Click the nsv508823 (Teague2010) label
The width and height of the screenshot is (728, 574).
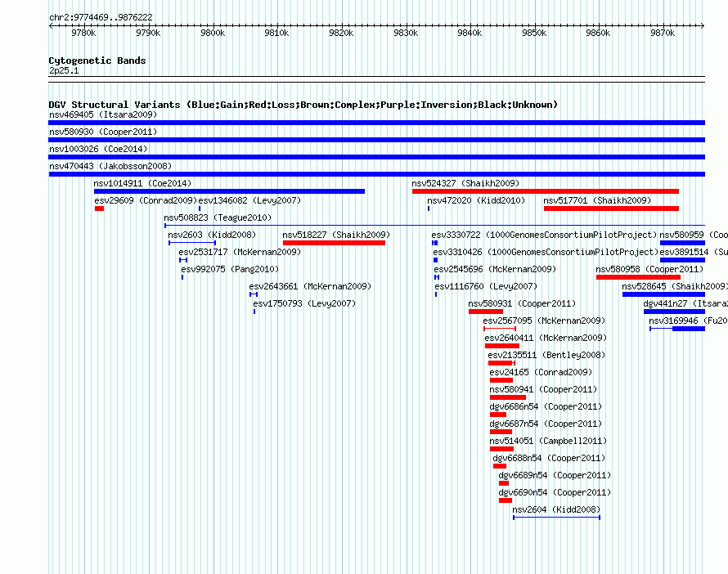pos(218,217)
